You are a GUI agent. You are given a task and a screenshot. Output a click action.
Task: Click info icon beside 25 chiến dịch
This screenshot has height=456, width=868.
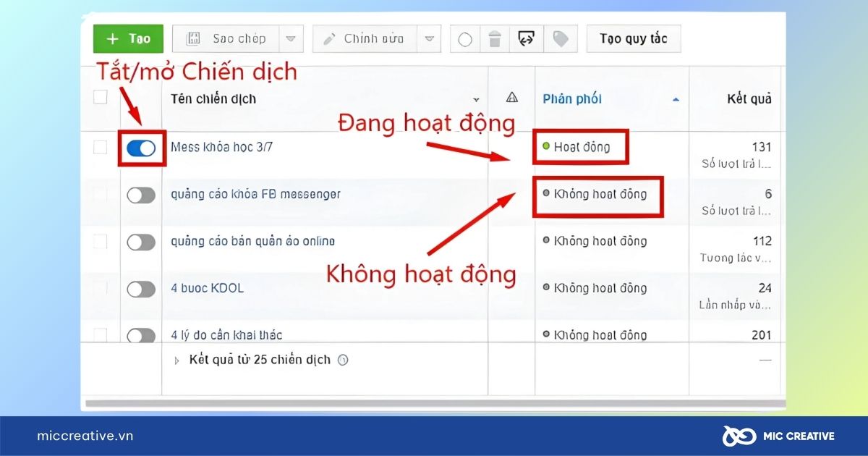343,360
